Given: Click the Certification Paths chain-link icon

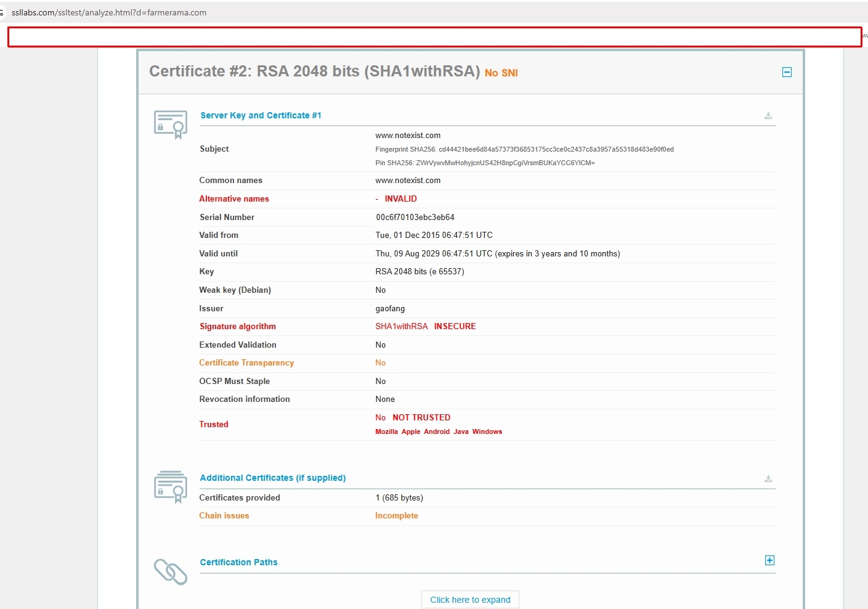Looking at the screenshot, I should (x=171, y=572).
